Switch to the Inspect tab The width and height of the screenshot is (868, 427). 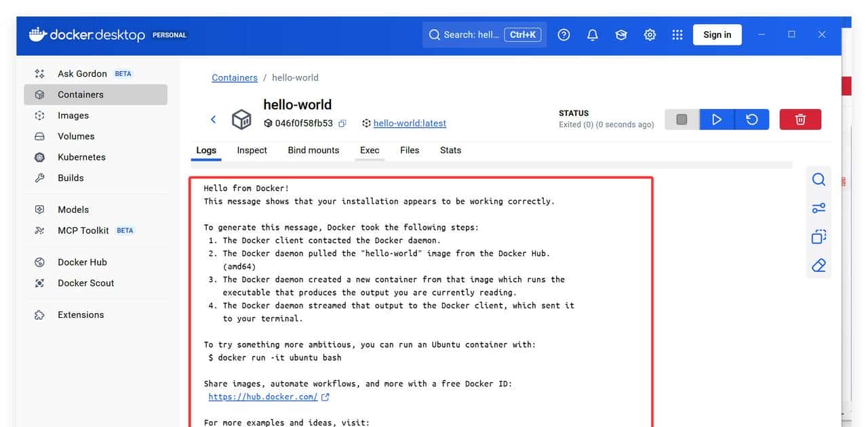252,150
